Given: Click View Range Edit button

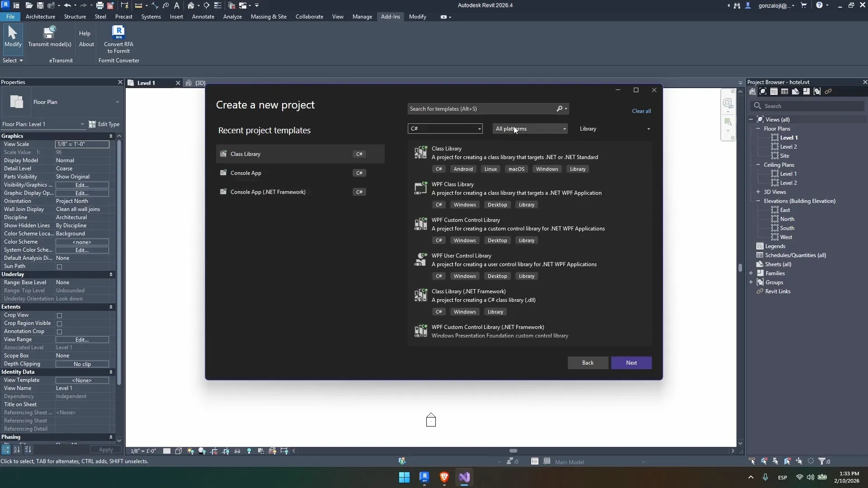Looking at the screenshot, I should [82, 340].
